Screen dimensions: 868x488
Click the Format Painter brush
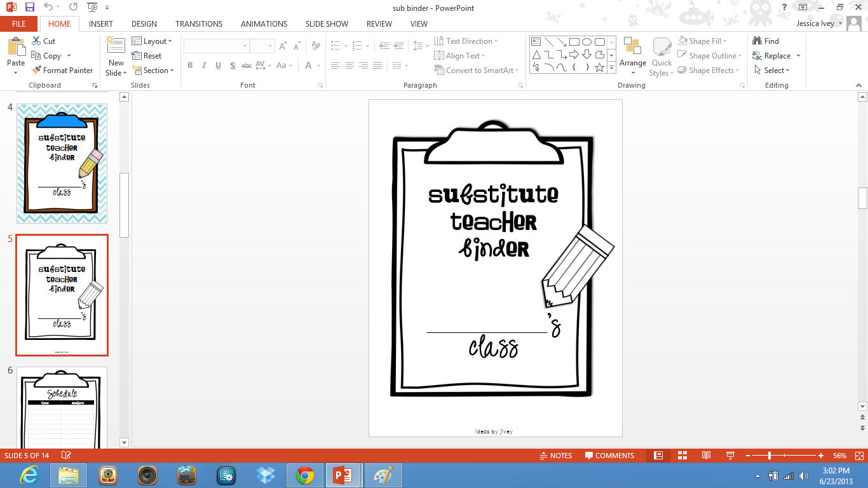coord(36,71)
